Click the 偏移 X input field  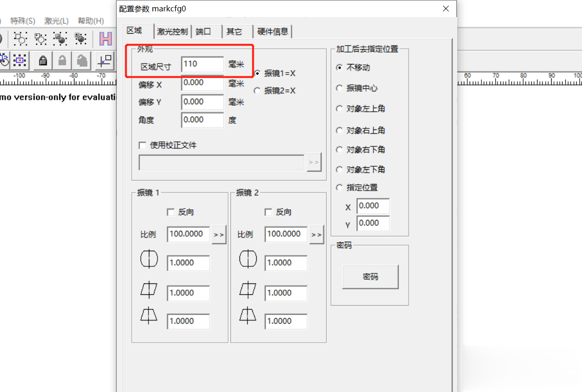(203, 83)
